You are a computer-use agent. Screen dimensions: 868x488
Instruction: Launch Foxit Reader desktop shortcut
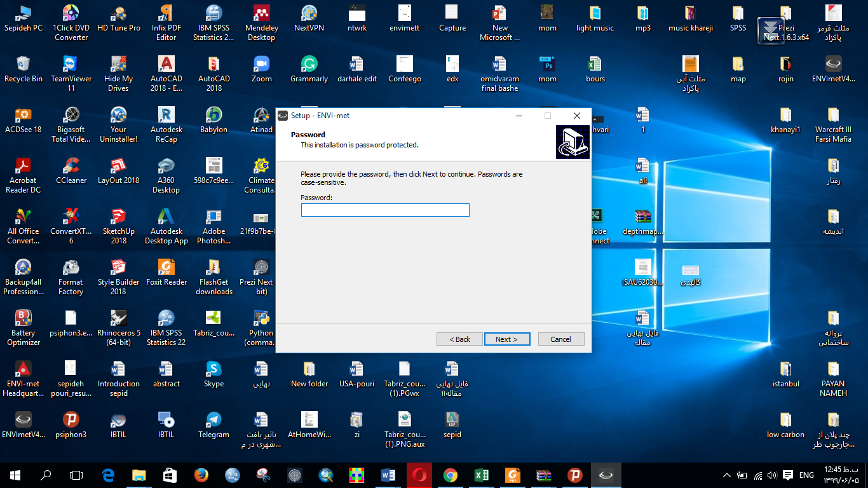(166, 273)
